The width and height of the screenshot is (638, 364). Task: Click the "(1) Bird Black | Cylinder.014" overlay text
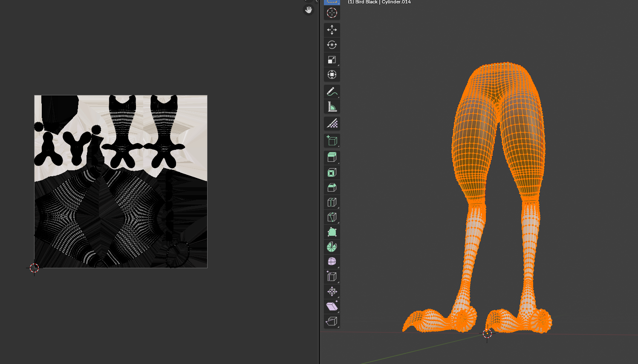pyautogui.click(x=379, y=2)
